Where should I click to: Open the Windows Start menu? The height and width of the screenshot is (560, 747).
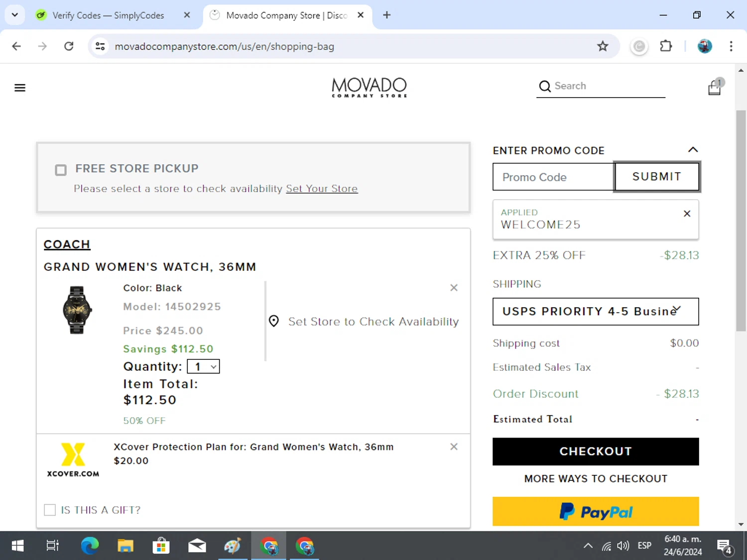pyautogui.click(x=17, y=546)
